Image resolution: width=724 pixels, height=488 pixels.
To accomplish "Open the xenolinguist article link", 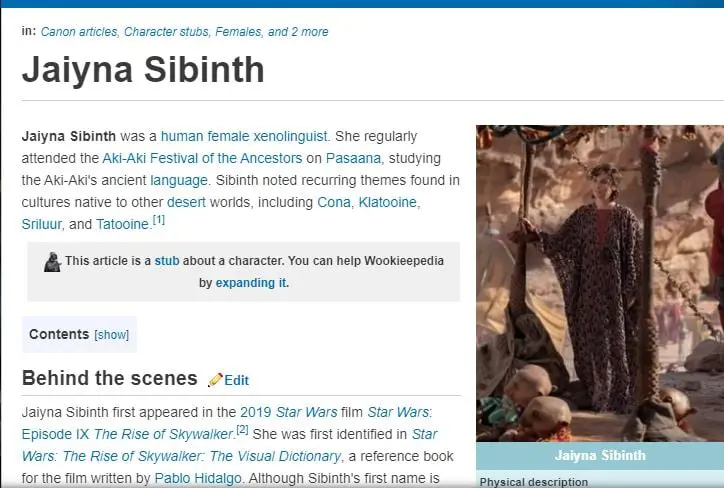I will coord(297,136).
